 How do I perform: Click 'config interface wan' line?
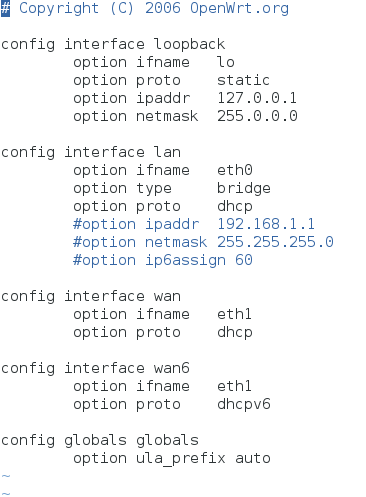tap(91, 297)
